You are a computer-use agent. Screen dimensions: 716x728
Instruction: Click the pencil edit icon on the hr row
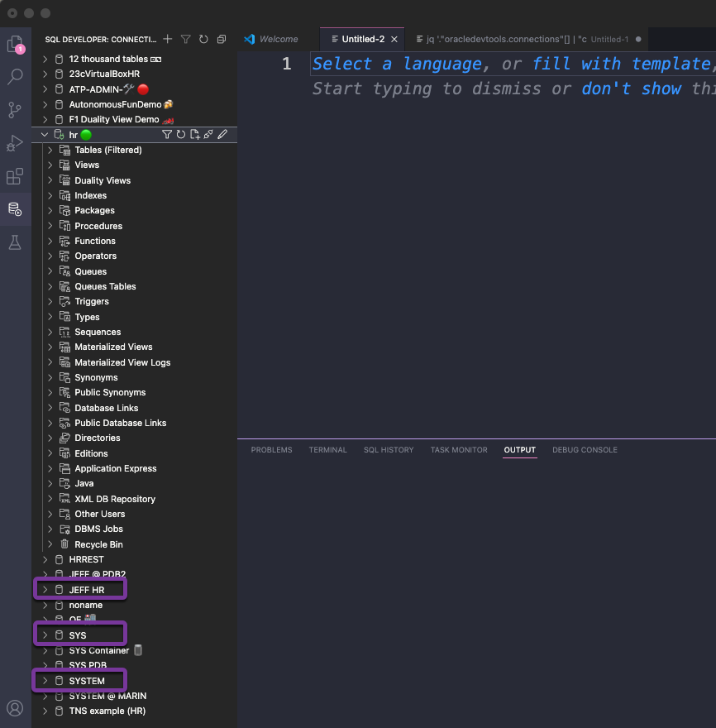pos(222,135)
